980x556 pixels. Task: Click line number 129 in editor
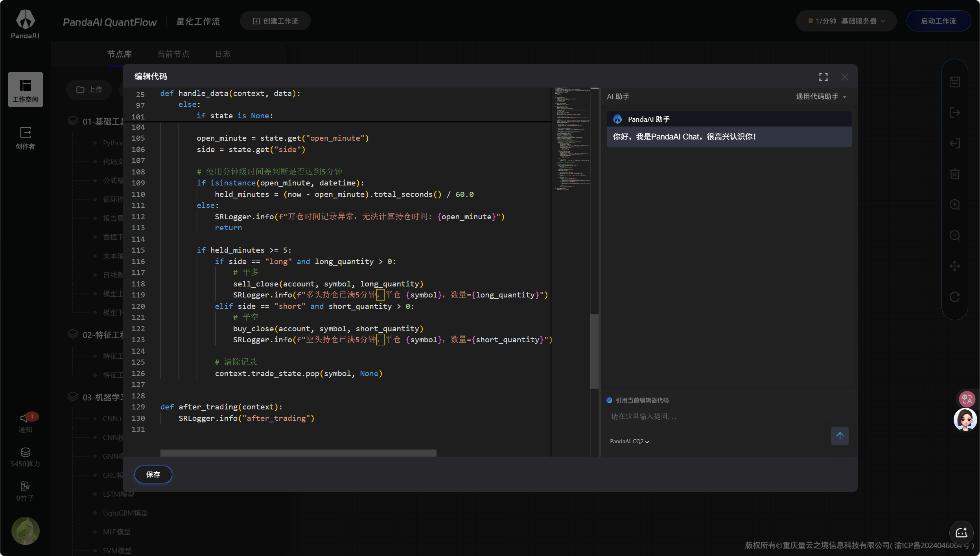pos(138,407)
